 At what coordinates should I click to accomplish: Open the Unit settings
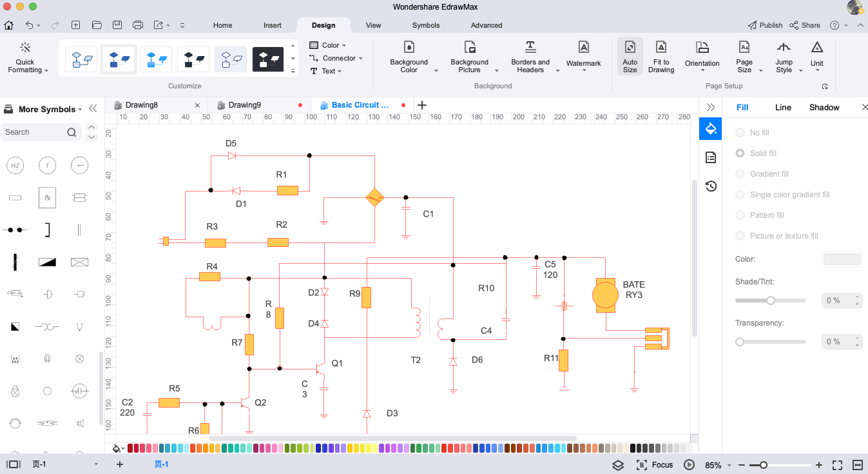[x=817, y=57]
